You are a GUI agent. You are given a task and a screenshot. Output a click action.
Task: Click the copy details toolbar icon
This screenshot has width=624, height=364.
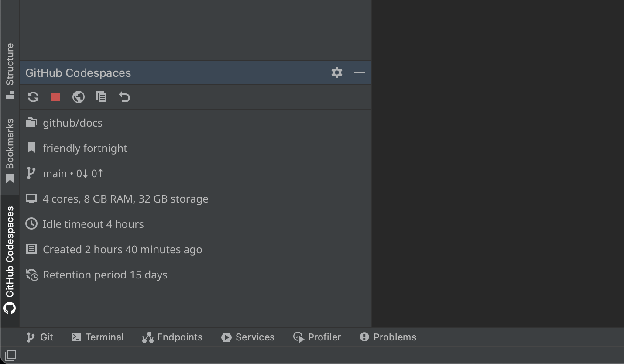(x=101, y=97)
